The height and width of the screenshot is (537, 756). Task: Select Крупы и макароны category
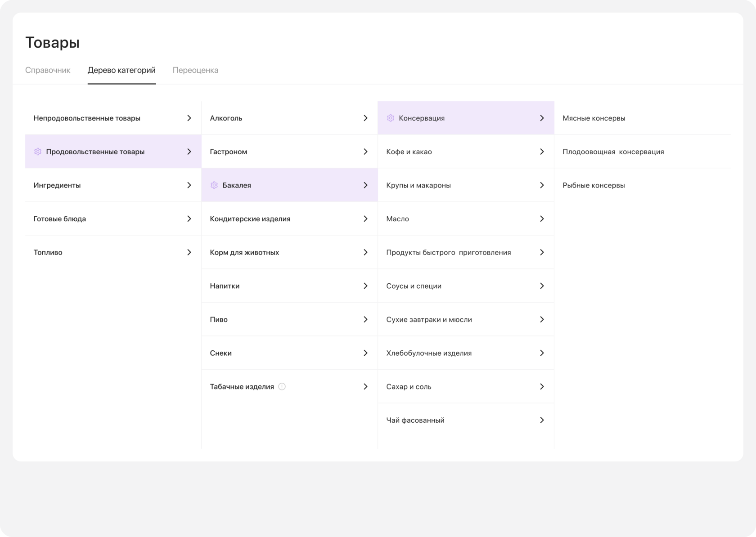[x=418, y=185]
